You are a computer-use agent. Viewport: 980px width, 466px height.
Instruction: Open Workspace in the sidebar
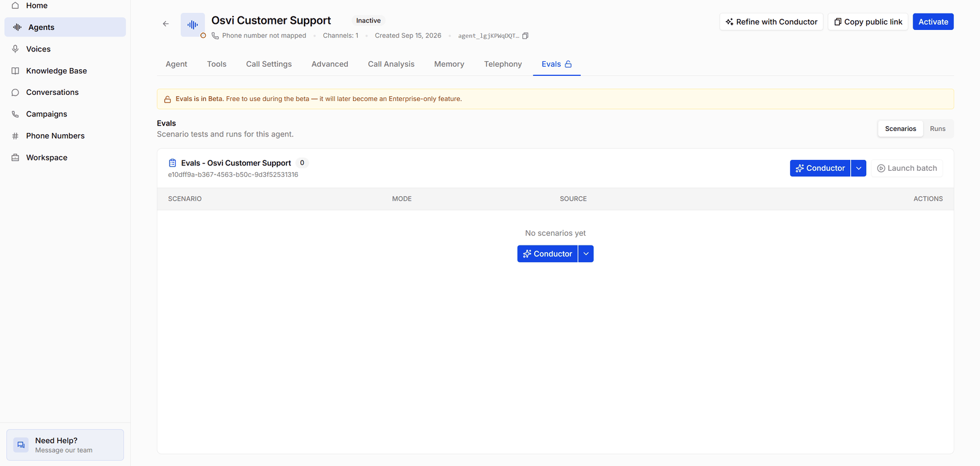[65, 157]
